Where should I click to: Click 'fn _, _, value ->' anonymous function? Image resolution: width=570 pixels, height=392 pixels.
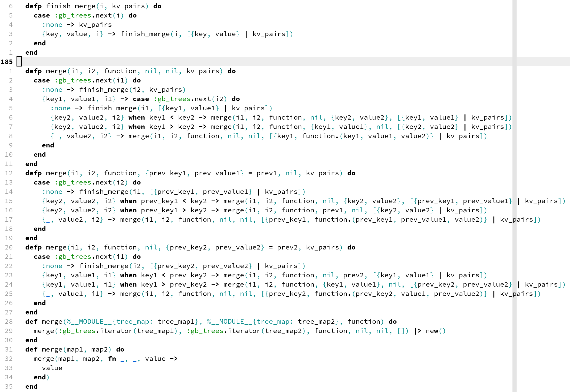pos(143,359)
